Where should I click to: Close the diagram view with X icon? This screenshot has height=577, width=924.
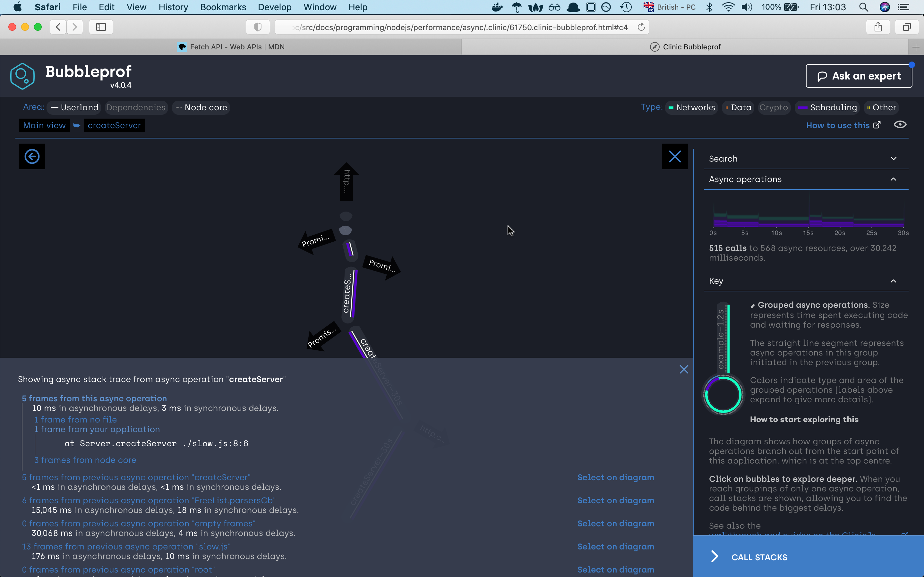pos(675,156)
